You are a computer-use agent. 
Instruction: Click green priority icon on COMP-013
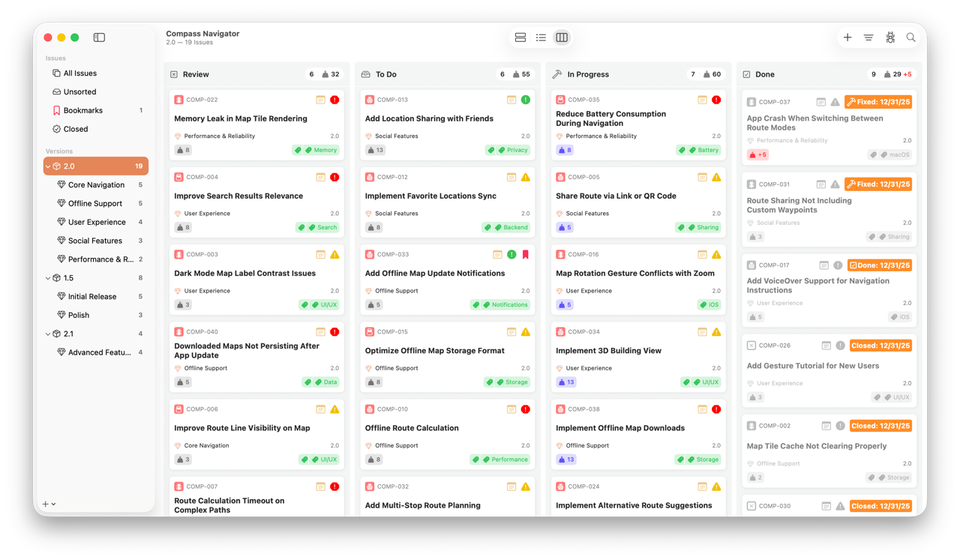pyautogui.click(x=526, y=100)
